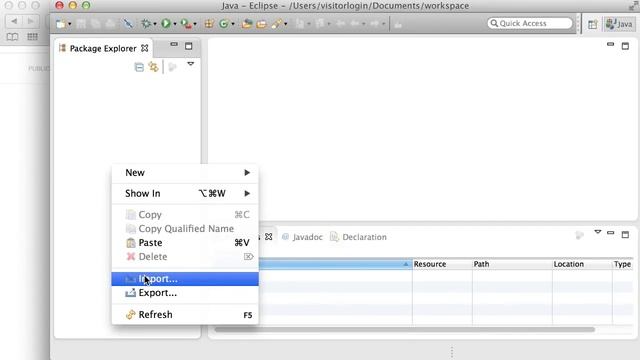Click the Save toolbar icon
Image resolution: width=640 pixels, height=360 pixels.
coord(81,24)
